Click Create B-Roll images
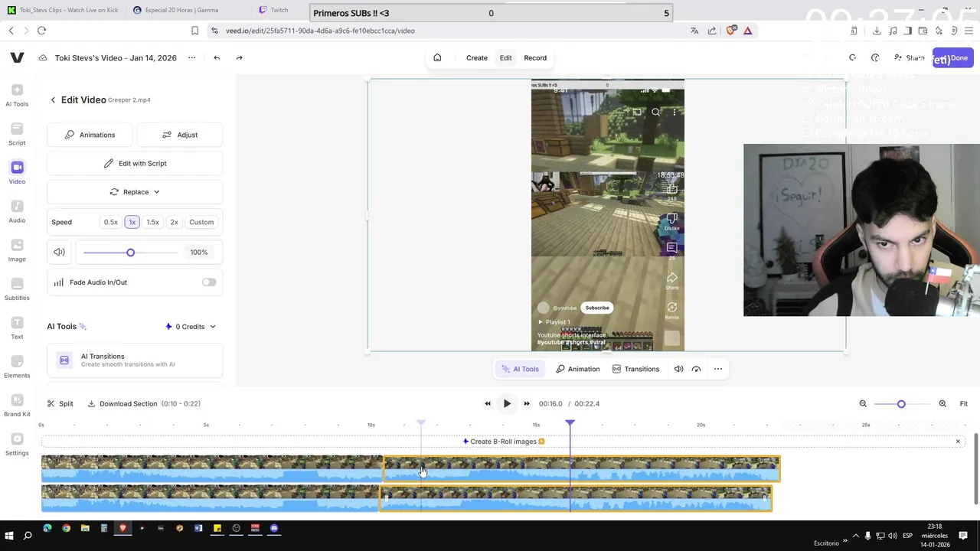 point(503,442)
